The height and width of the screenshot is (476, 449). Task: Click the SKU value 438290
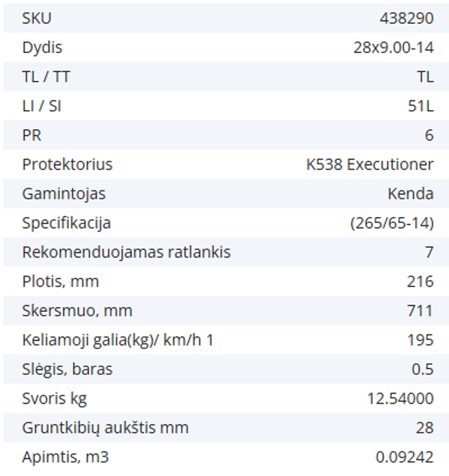pos(406,18)
